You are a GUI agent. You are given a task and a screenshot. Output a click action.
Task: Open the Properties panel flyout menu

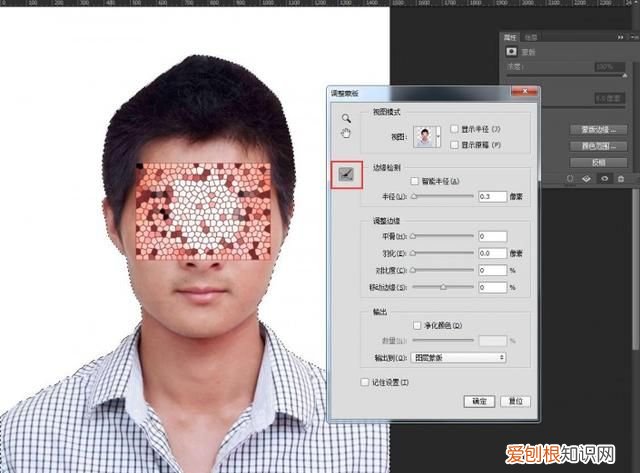click(x=635, y=37)
